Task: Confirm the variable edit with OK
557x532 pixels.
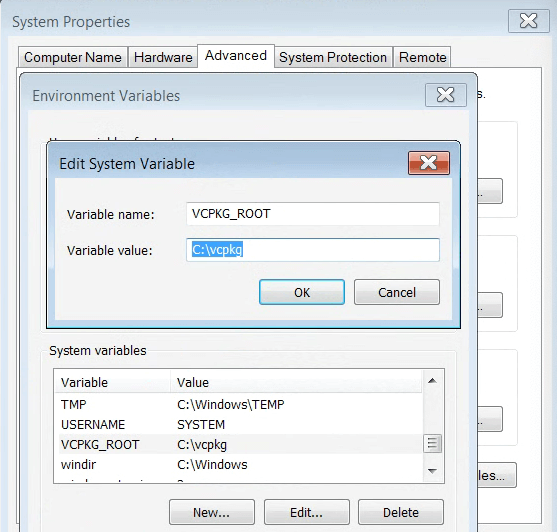Action: (302, 292)
